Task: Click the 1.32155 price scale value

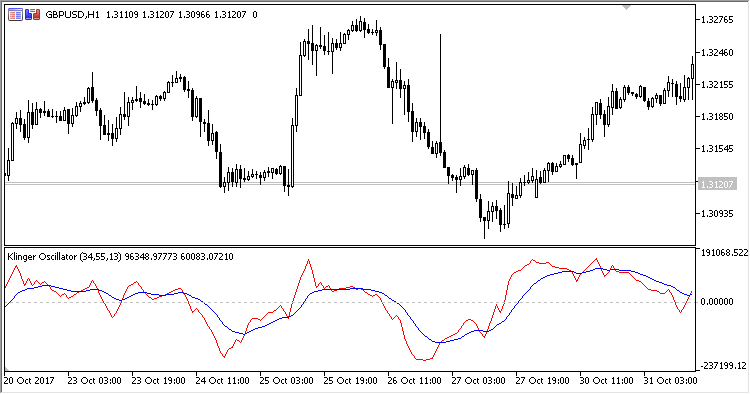Action: pyautogui.click(x=717, y=84)
